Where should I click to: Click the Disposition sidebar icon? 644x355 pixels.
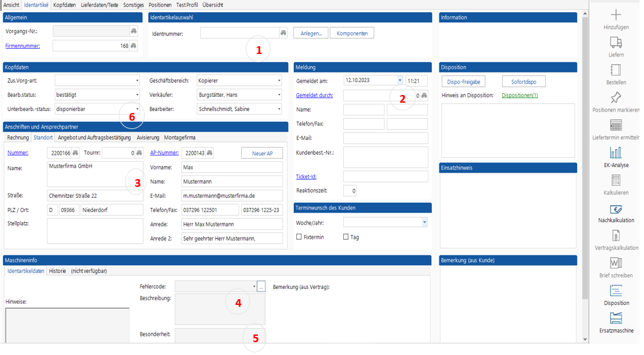[616, 291]
